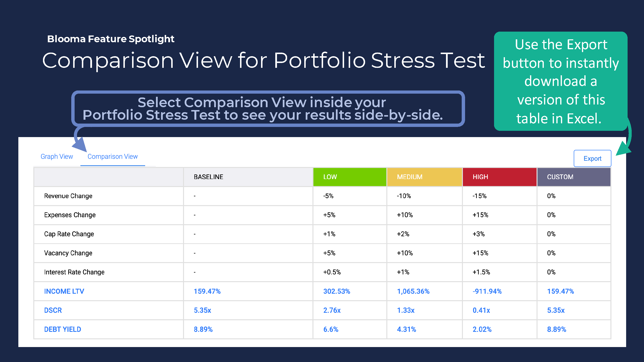Click the Revenue Change row label
This screenshot has height=362, width=644.
[x=68, y=196]
